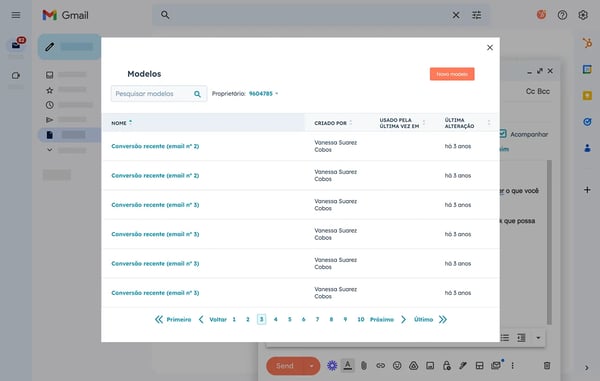Go to page 2 of templates

click(x=248, y=319)
